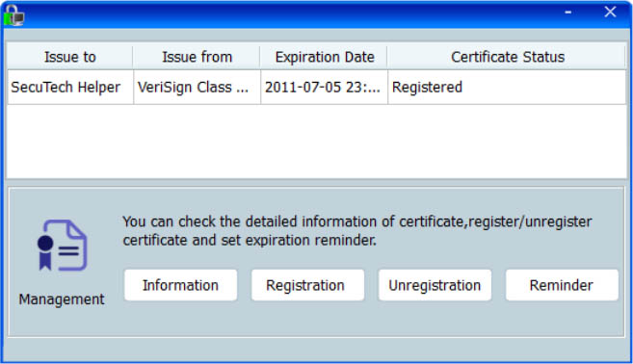Open certificate Information details
The width and height of the screenshot is (633, 364).
[180, 285]
